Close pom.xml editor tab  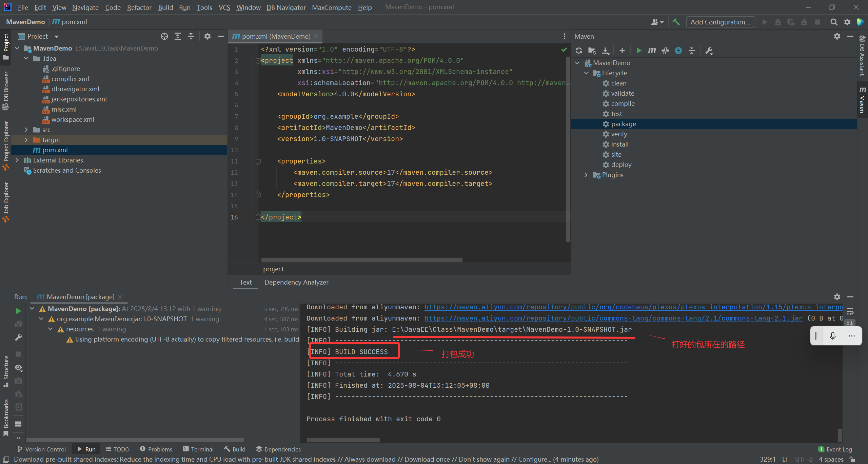tap(316, 36)
